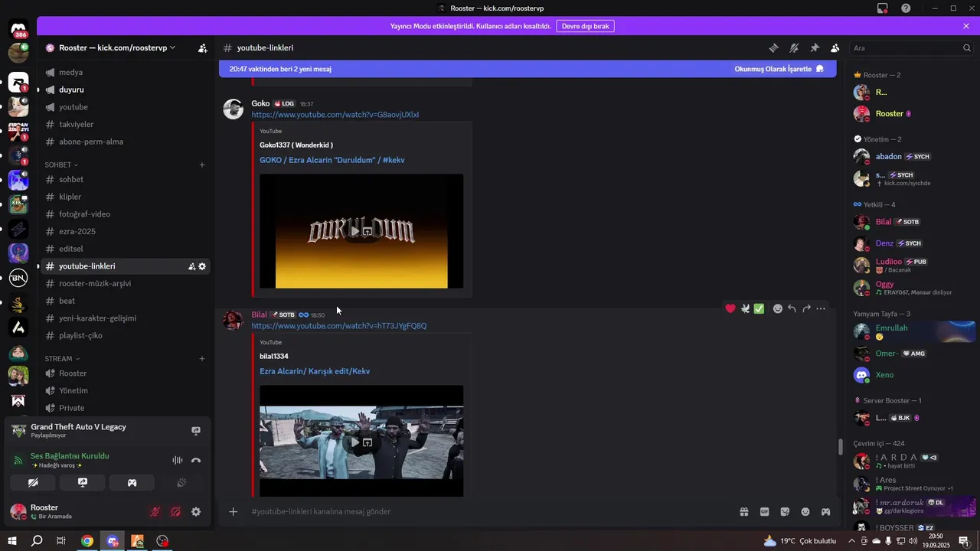The image size is (980, 551).
Task: Click the message input for youtube-linkleri
Action: point(490,512)
